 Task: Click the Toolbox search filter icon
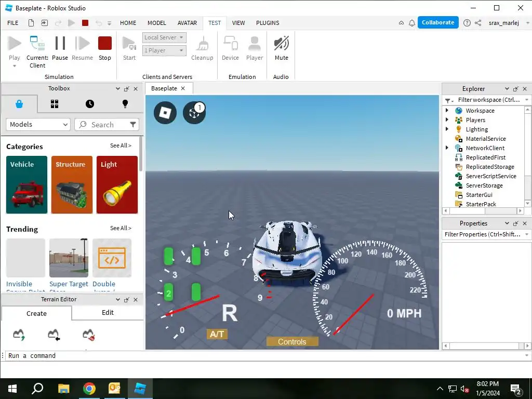click(133, 125)
